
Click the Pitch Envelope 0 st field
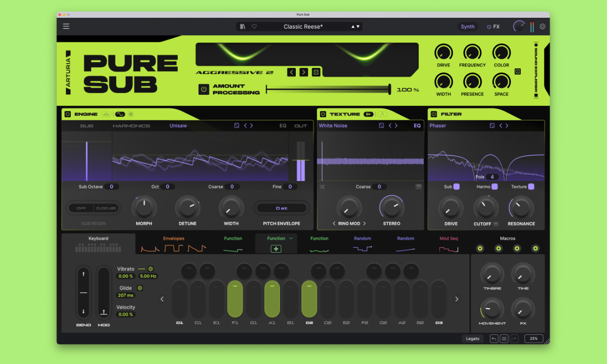tap(282, 208)
